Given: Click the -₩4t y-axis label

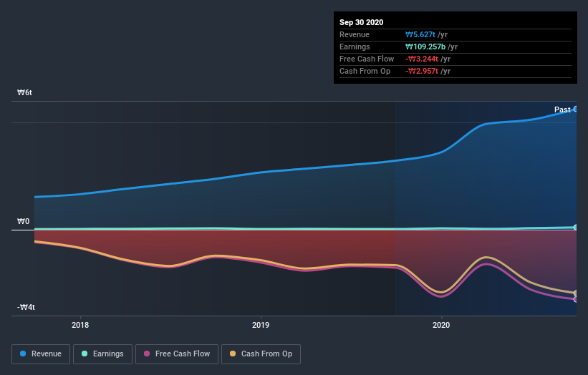Looking at the screenshot, I should click(x=26, y=307).
